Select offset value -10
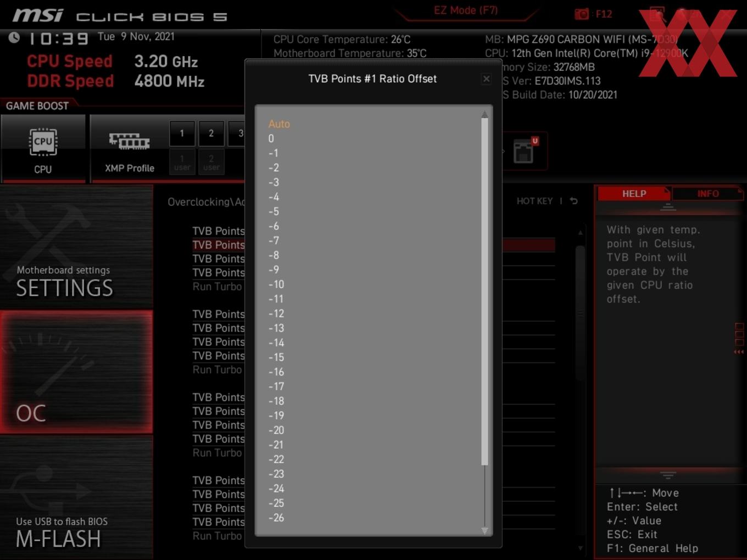747x560 pixels. pyautogui.click(x=276, y=284)
